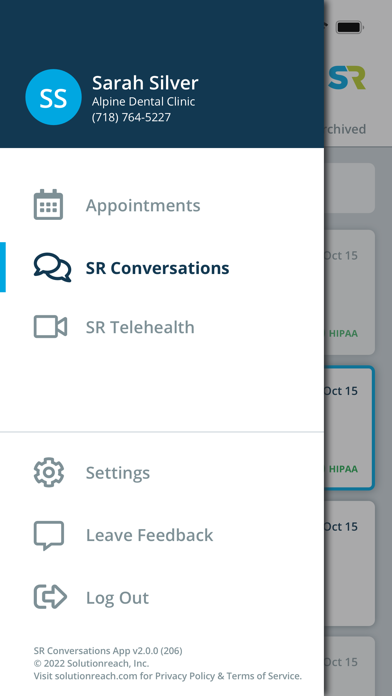The image size is (392, 696).
Task: Tap the calendar Appointments icon
Action: [48, 205]
